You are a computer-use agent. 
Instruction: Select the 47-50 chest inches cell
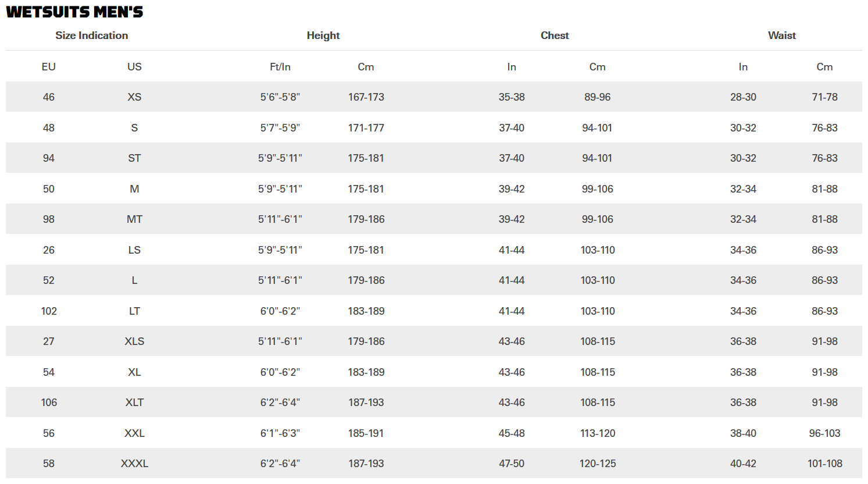click(512, 464)
